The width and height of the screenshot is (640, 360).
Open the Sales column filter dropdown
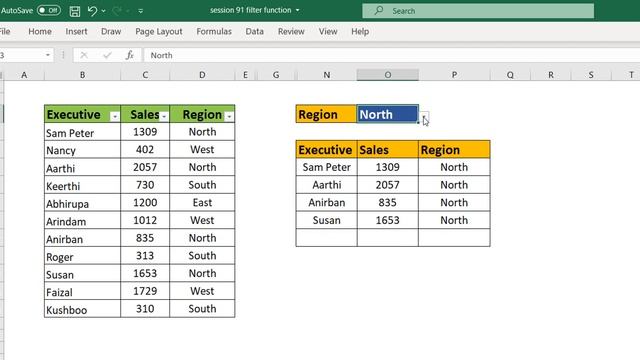164,117
